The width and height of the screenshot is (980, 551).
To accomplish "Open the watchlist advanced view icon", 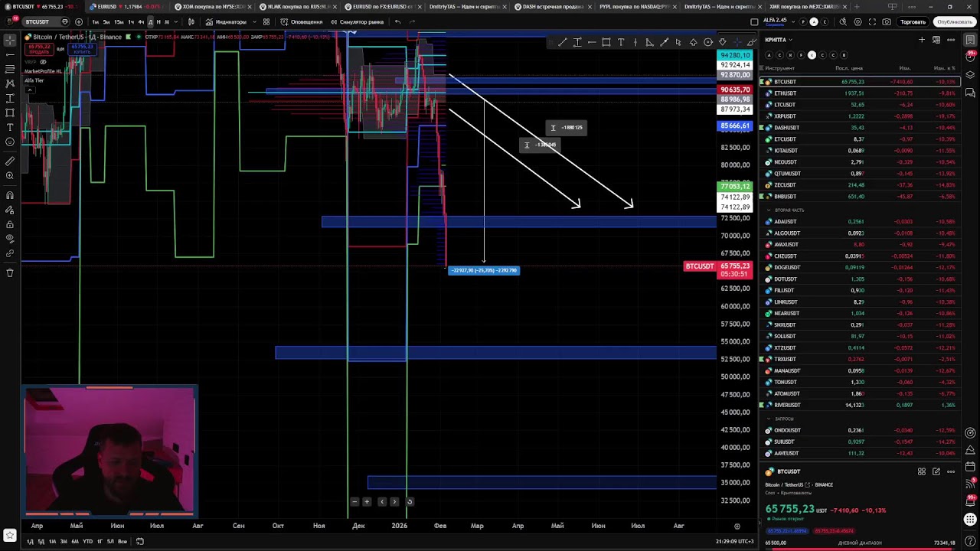I will pos(936,40).
